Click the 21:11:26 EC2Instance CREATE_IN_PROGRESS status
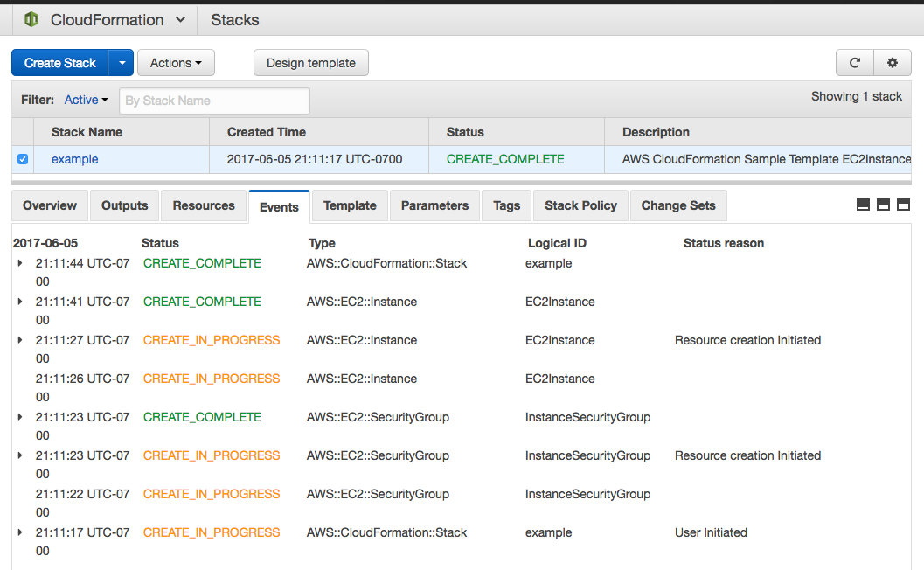924x570 pixels. [212, 379]
